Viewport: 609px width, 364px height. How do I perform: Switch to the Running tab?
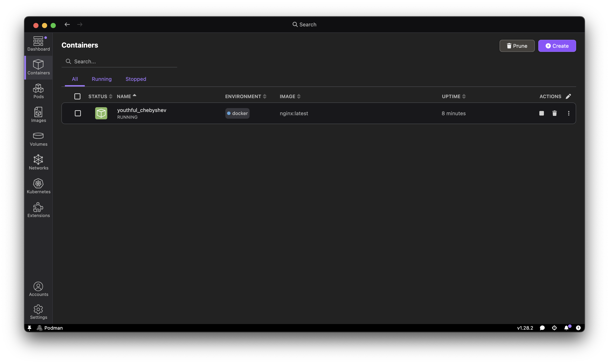tap(102, 79)
